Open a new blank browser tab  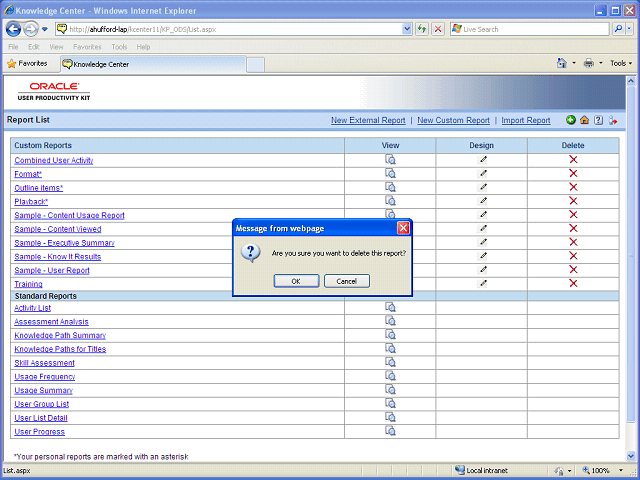[x=256, y=65]
